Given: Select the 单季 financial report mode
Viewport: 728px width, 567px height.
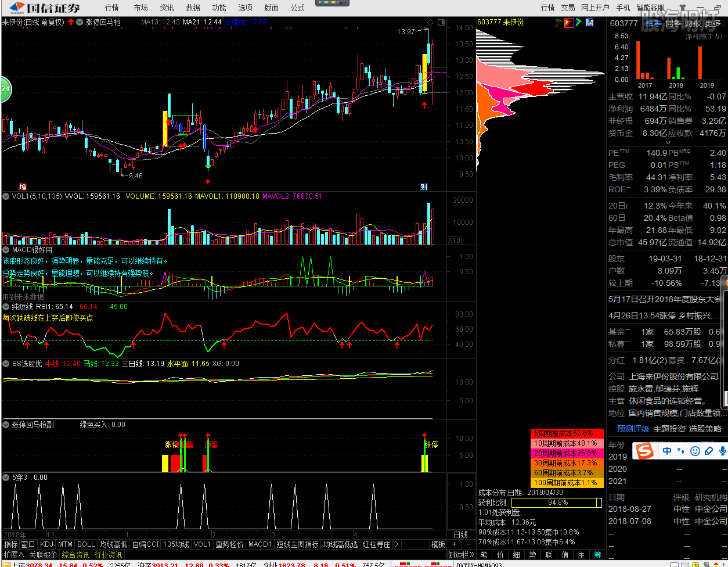Looking at the screenshot, I should pyautogui.click(x=654, y=23).
